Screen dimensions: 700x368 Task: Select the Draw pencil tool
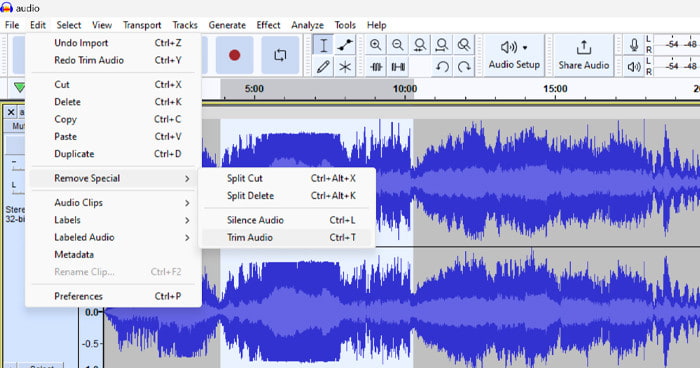coord(323,67)
